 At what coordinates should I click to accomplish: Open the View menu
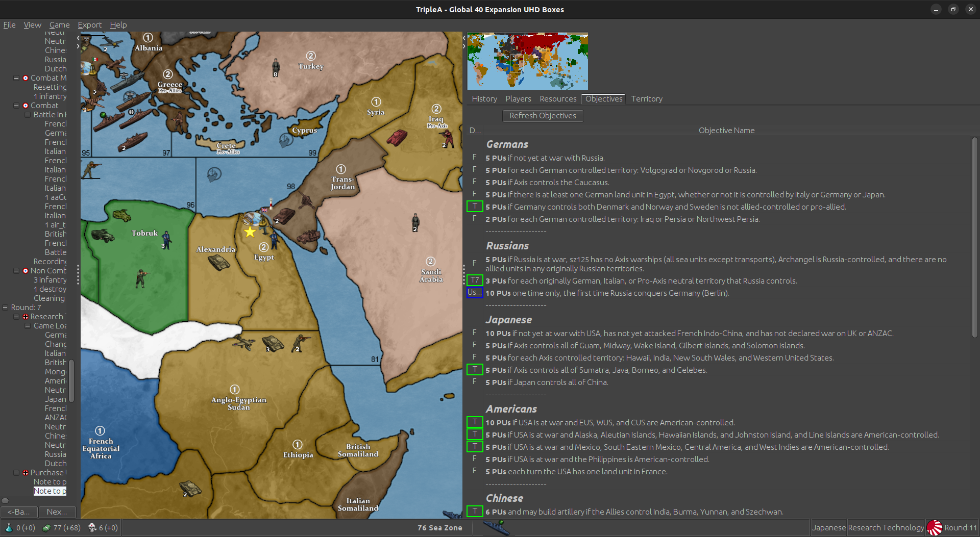(x=32, y=25)
